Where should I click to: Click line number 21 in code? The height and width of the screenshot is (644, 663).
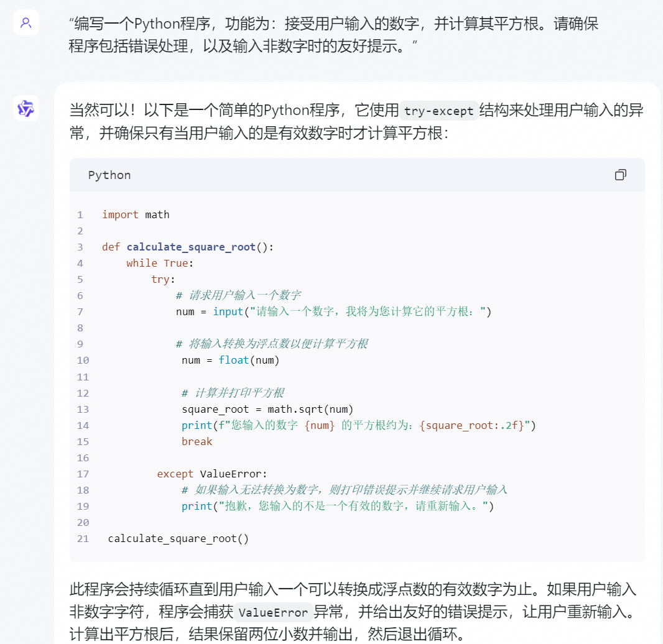point(83,538)
